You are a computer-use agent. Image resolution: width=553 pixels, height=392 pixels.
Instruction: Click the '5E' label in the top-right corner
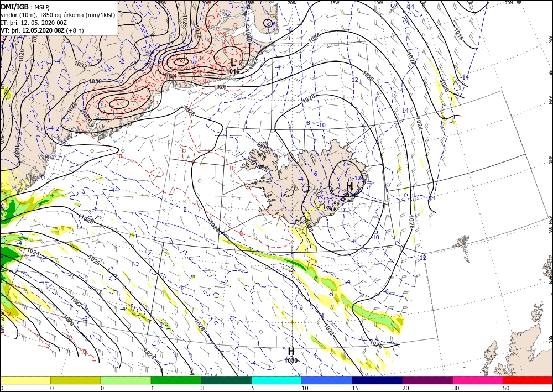click(x=519, y=3)
